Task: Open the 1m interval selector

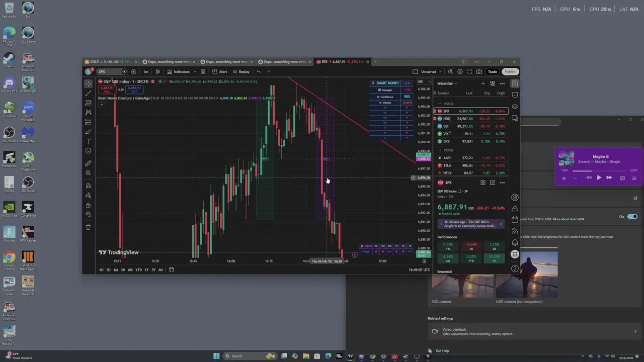Action: tap(145, 71)
